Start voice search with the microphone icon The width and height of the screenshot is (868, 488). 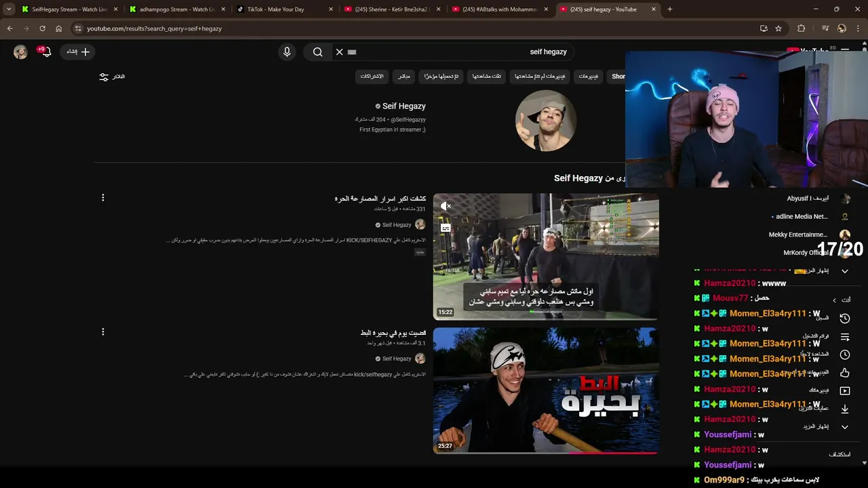point(287,52)
